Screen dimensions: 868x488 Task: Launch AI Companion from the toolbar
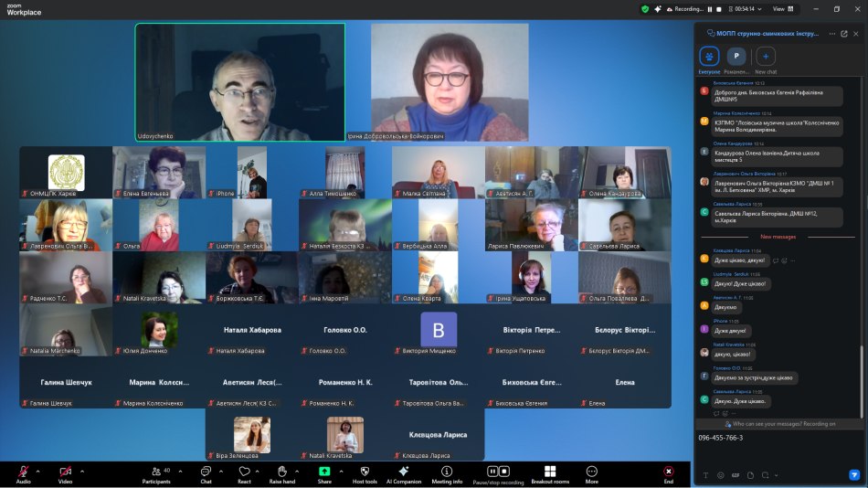coord(404,472)
